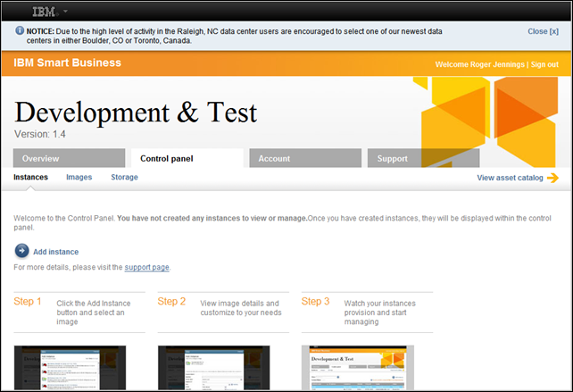573x392 pixels.
Task: Select the Control panel tab
Action: [x=187, y=158]
